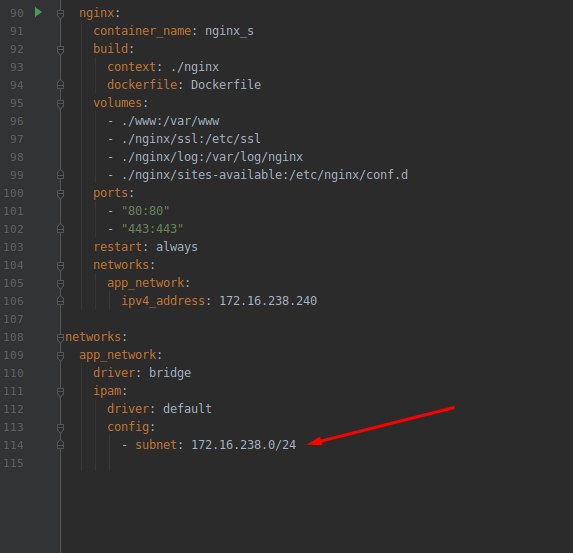Run the nginx service via gutter play icon

(x=38, y=12)
